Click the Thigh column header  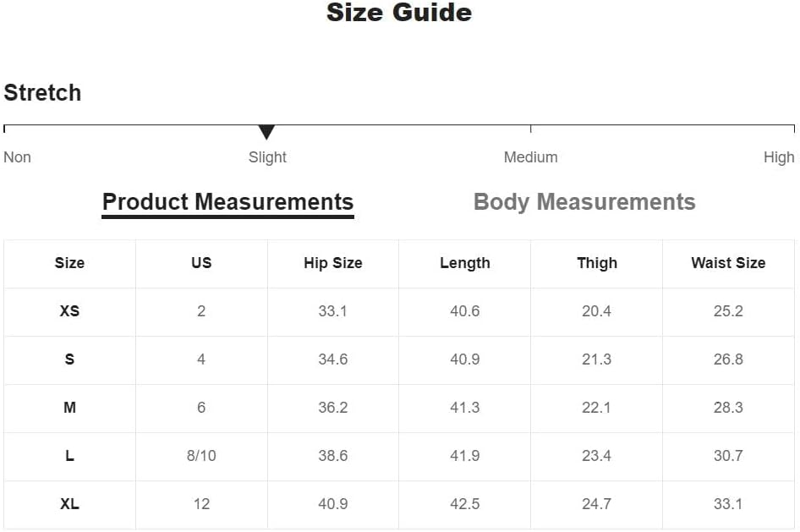pos(597,263)
